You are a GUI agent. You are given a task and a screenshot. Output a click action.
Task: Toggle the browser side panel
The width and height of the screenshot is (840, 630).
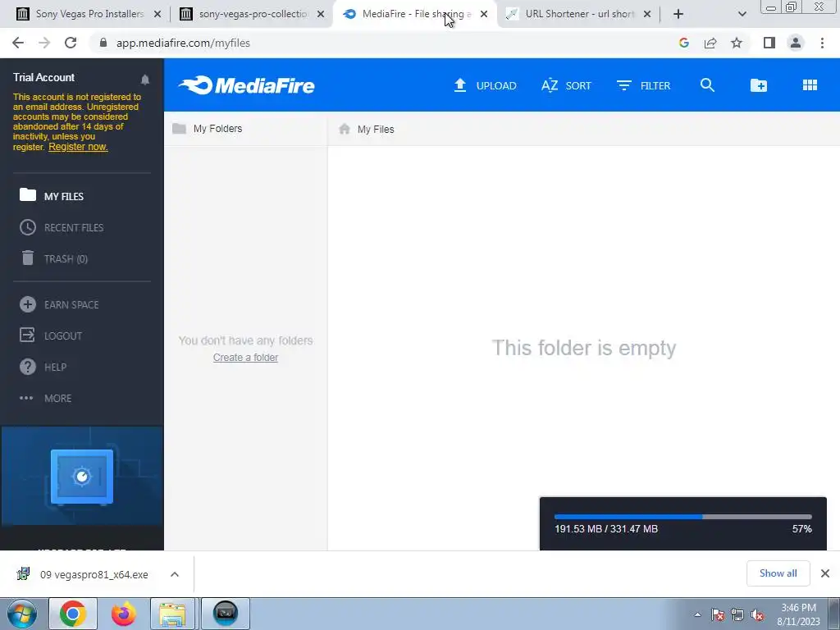click(x=769, y=43)
